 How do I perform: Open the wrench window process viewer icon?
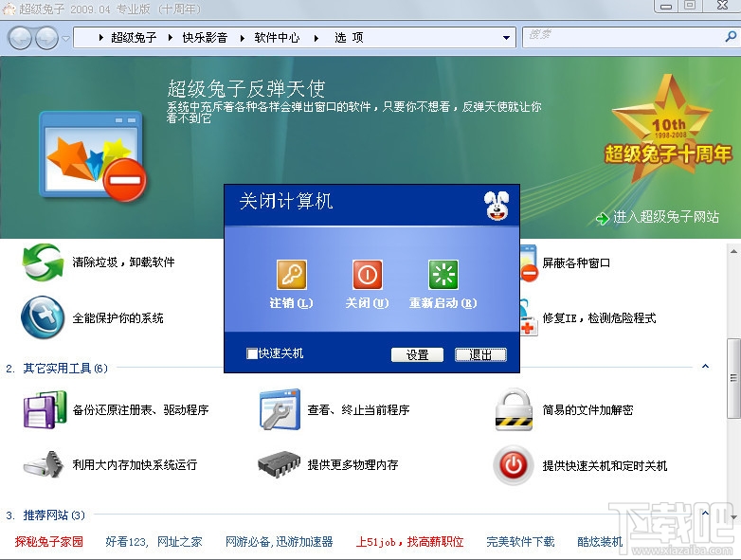(x=280, y=409)
